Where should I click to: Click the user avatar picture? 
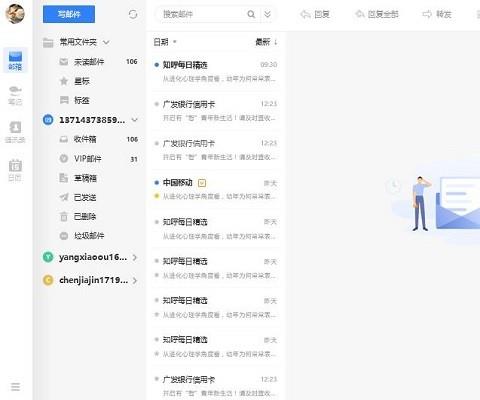pyautogui.click(x=15, y=14)
